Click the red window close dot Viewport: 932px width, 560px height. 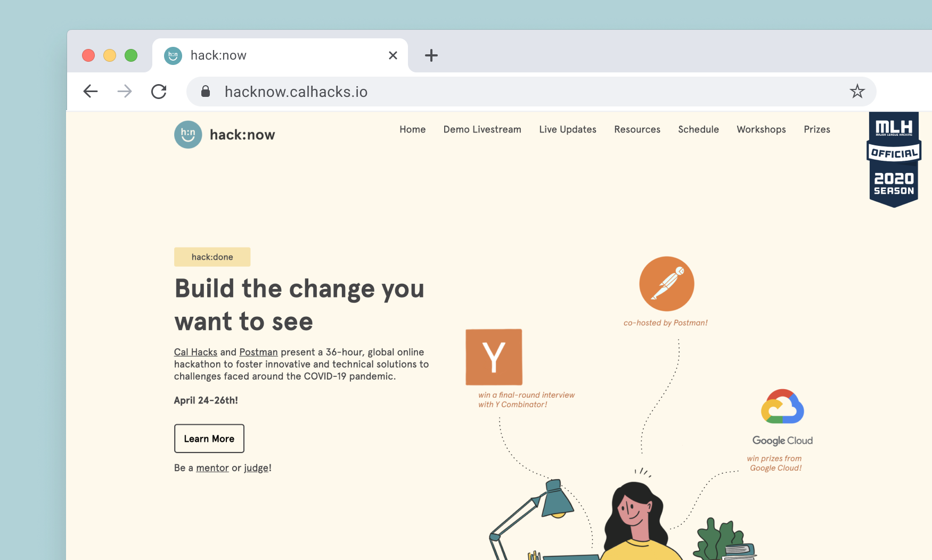click(88, 55)
